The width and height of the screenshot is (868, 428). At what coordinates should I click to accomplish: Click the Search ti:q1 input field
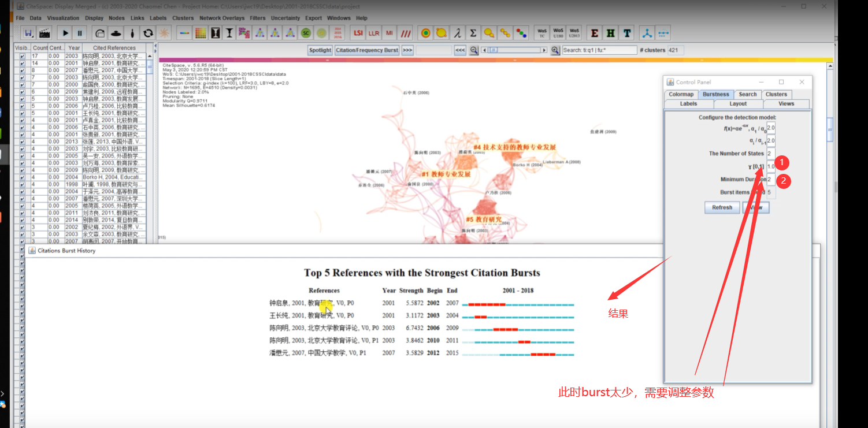pos(599,50)
